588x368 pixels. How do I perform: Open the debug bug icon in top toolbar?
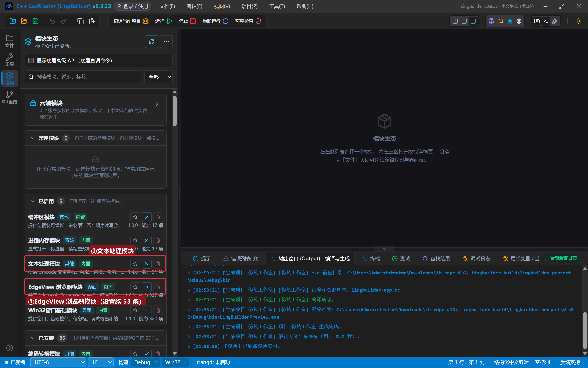(491, 21)
